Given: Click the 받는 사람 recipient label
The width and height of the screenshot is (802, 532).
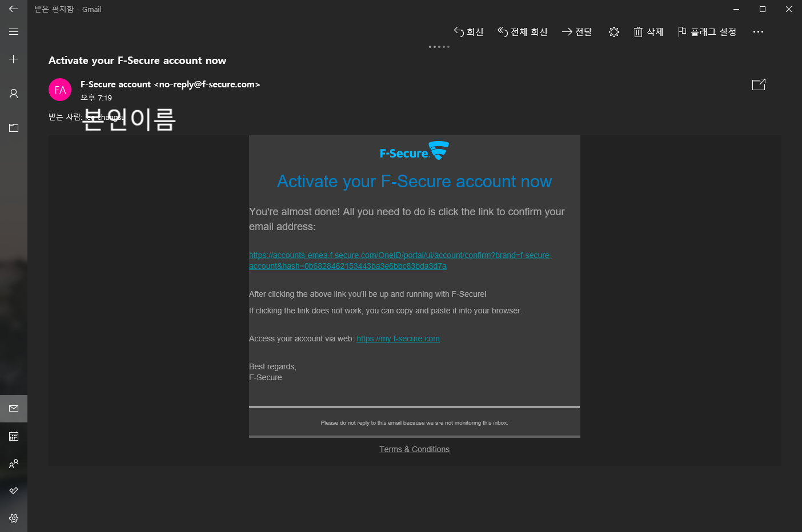Looking at the screenshot, I should (65, 117).
